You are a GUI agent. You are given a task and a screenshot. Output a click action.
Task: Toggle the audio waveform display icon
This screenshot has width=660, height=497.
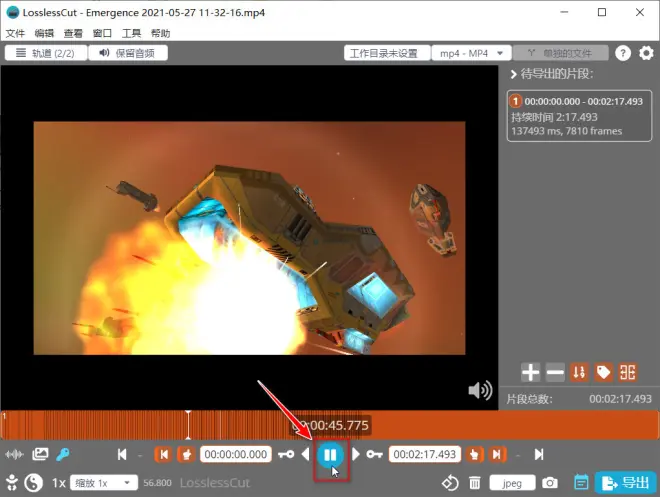click(x=14, y=454)
